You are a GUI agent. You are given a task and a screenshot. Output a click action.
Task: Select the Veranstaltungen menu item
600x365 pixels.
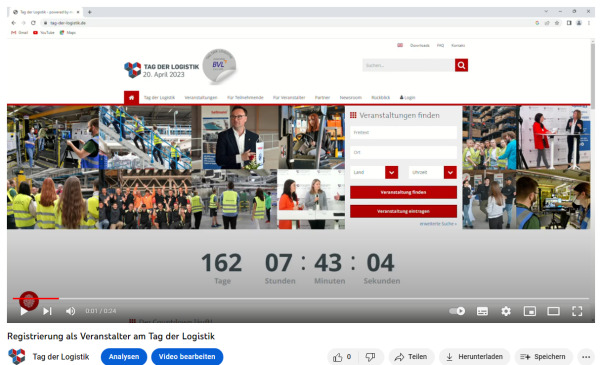201,98
